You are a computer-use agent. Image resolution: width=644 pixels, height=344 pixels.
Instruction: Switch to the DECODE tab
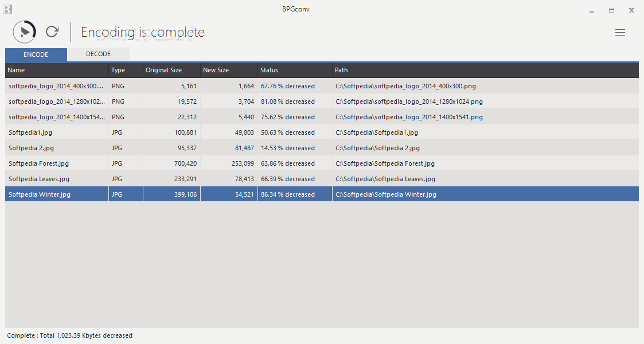click(x=98, y=54)
